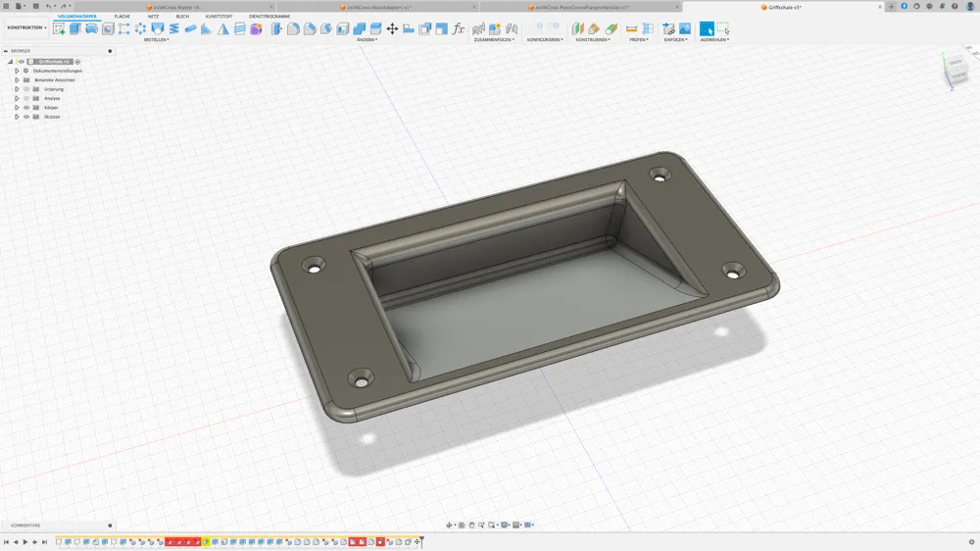
Task: Select the Combine bodies tool
Action: pos(359,28)
